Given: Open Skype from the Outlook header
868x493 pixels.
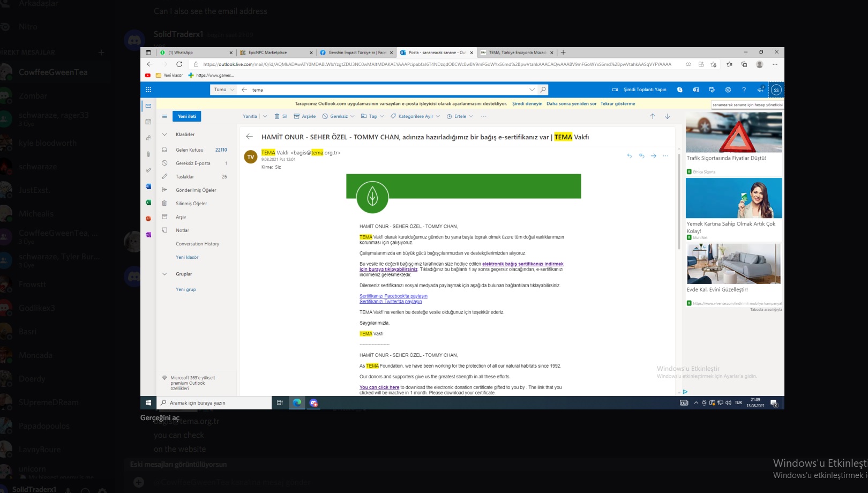Looking at the screenshot, I should [x=679, y=89].
